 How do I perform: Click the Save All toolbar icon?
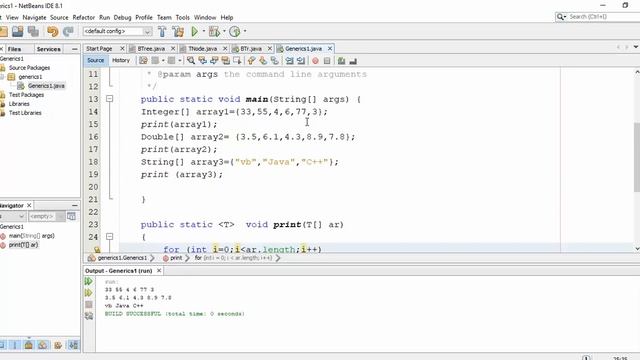pos(33,31)
